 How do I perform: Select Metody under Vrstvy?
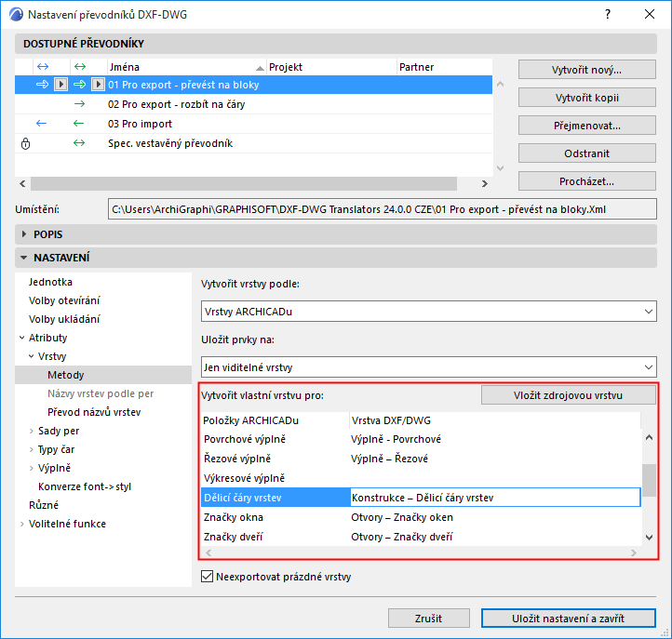(103, 375)
